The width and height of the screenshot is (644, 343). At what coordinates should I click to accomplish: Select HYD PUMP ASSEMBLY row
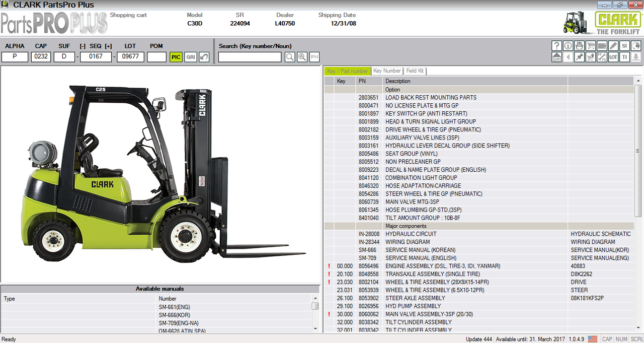click(x=479, y=306)
